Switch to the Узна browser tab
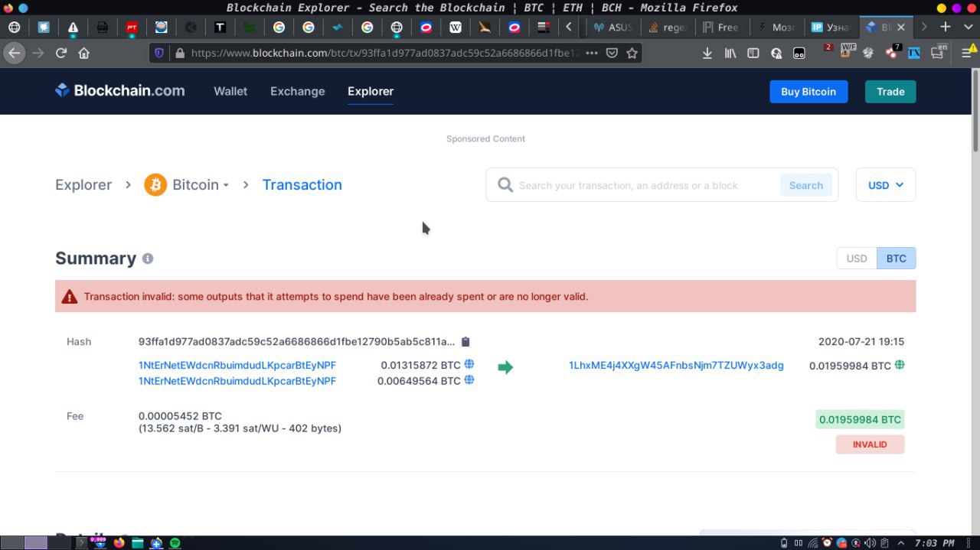 (x=831, y=27)
